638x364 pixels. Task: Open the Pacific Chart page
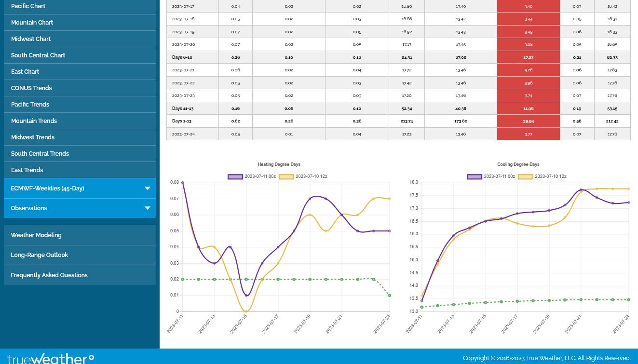click(28, 6)
